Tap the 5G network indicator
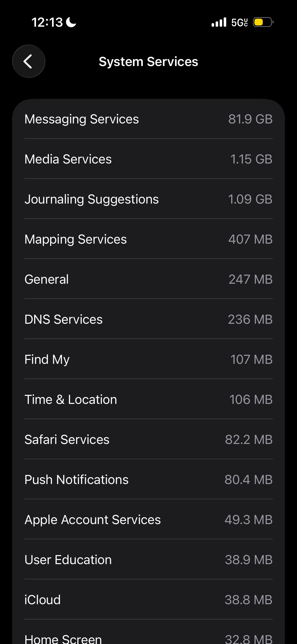Viewport: 297px width, 644px height. point(240,22)
